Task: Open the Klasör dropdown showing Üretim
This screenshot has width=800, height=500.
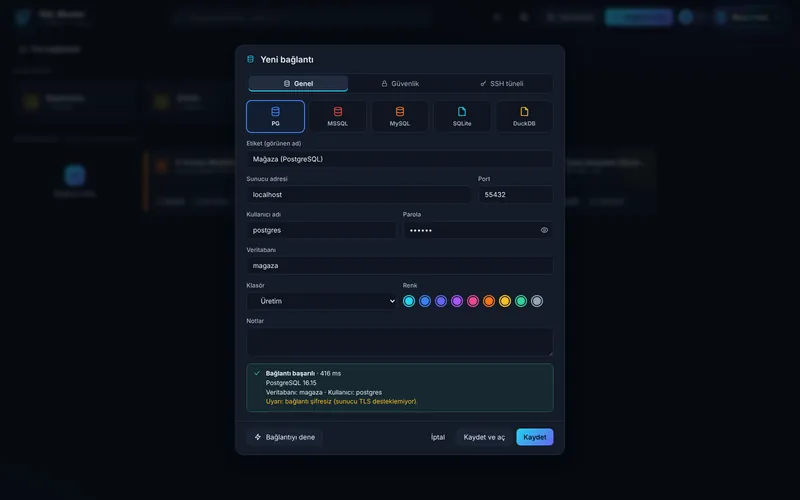Action: point(322,301)
